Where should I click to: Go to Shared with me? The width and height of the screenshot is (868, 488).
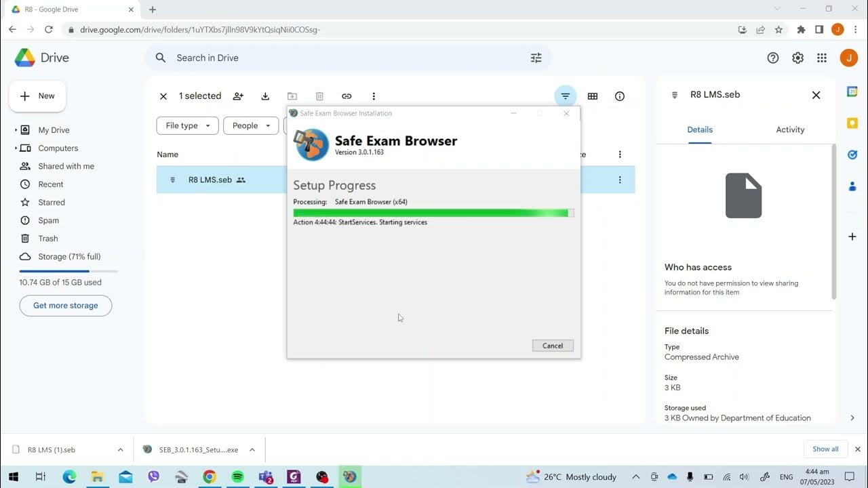[66, 166]
